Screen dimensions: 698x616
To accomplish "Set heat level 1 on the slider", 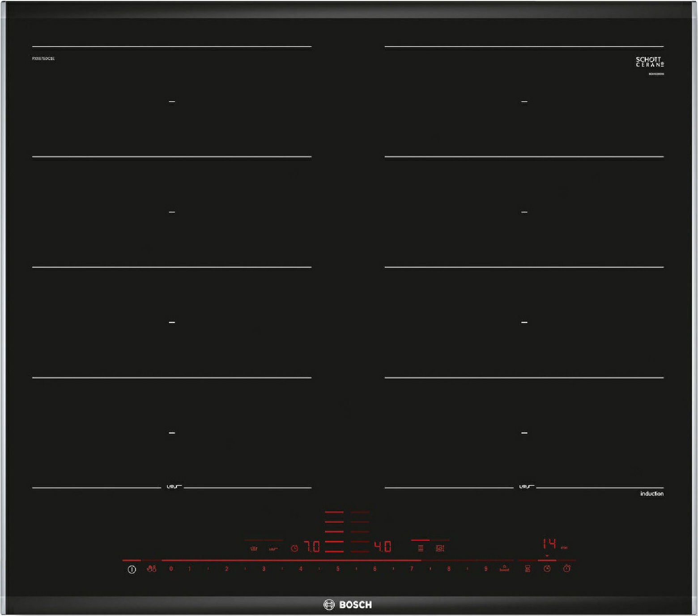I will pos(190,569).
